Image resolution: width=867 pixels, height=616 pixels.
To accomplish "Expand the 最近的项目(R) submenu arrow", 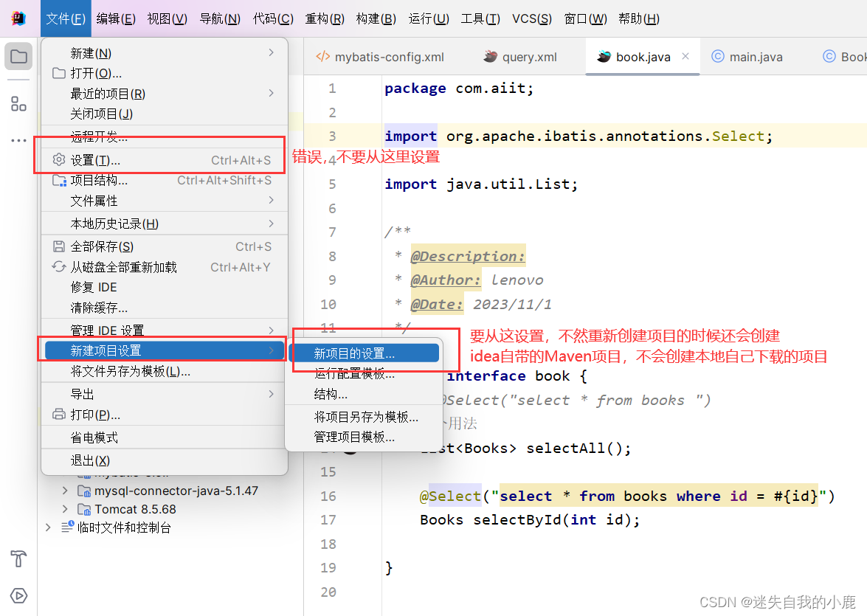I will [x=271, y=93].
